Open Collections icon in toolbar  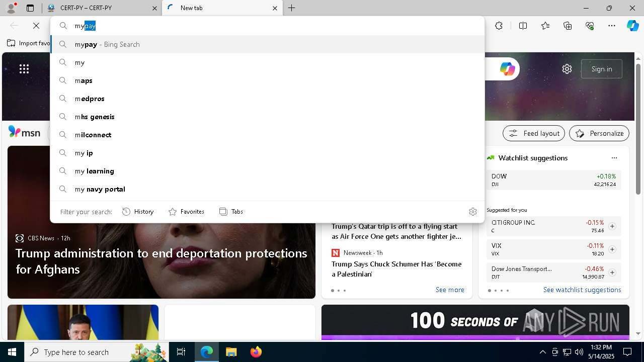(x=568, y=26)
